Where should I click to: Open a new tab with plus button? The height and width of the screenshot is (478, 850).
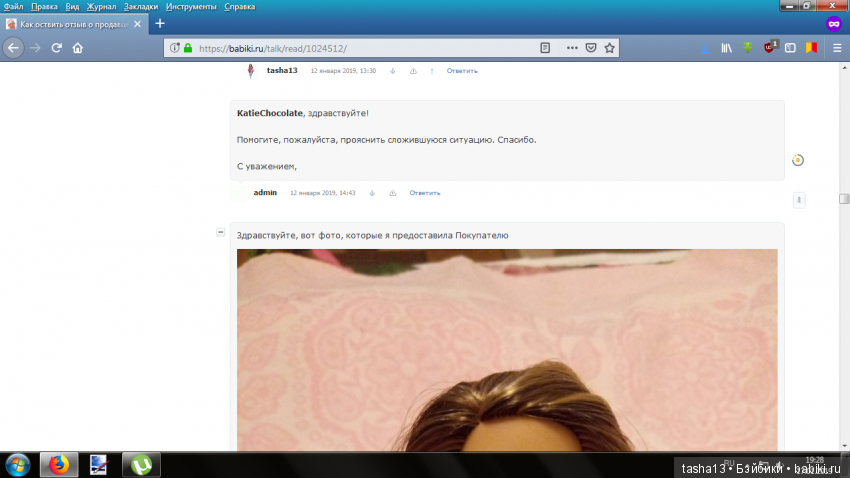point(160,23)
